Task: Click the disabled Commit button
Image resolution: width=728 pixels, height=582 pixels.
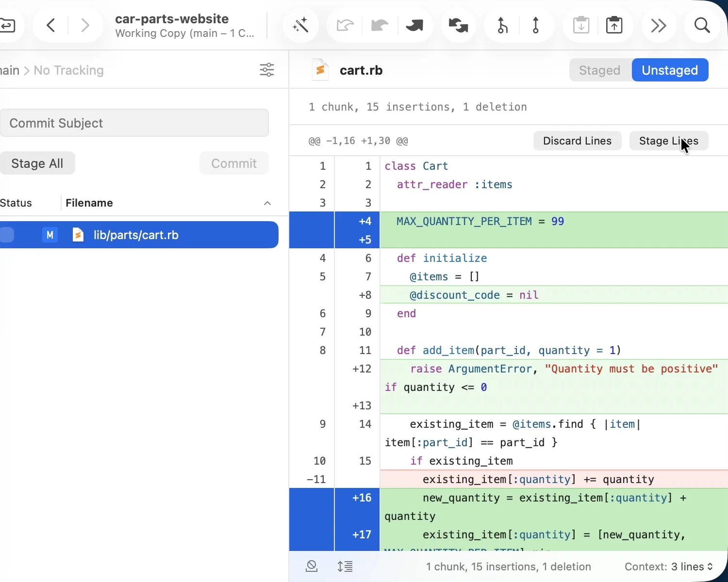Action: (x=234, y=163)
